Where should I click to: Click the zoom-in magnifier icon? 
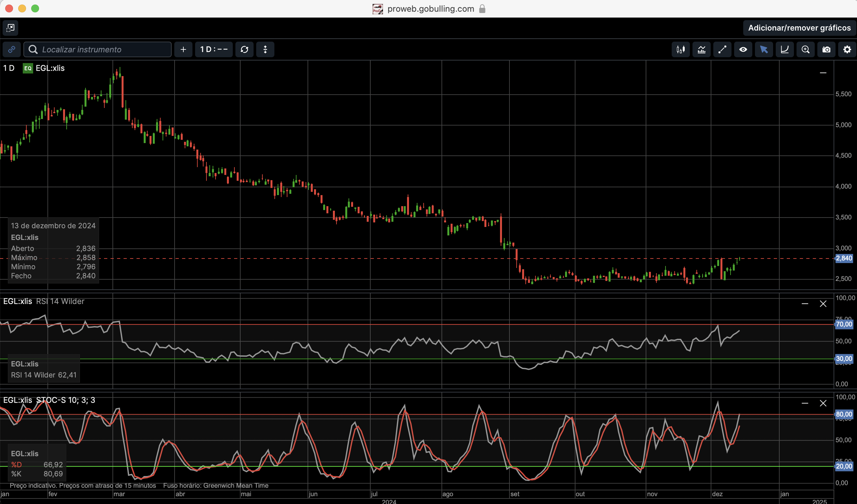(x=805, y=50)
